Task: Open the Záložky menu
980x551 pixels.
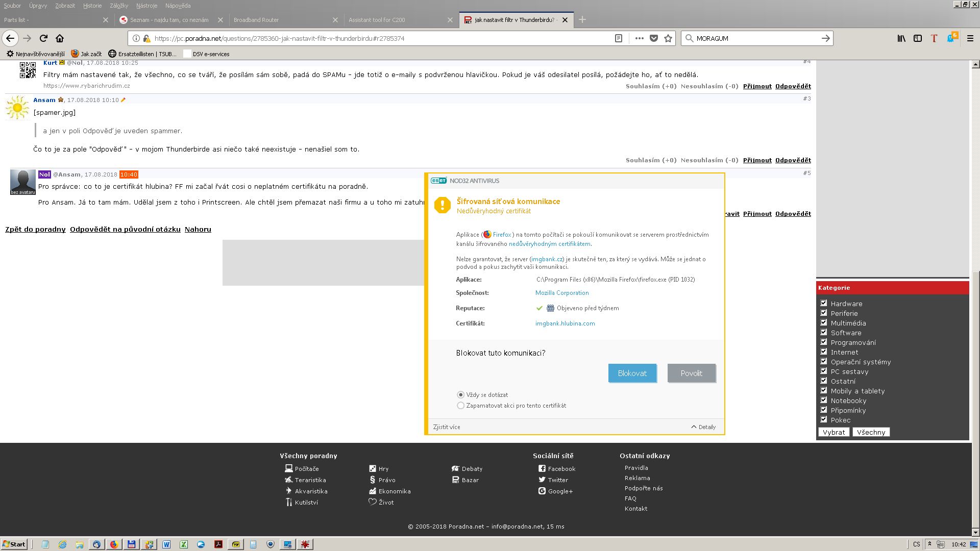Action: [x=119, y=6]
